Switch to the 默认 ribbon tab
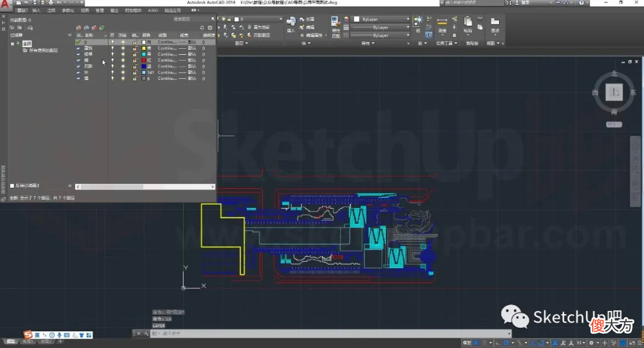Screen dimensions: 644x348 pos(21,10)
